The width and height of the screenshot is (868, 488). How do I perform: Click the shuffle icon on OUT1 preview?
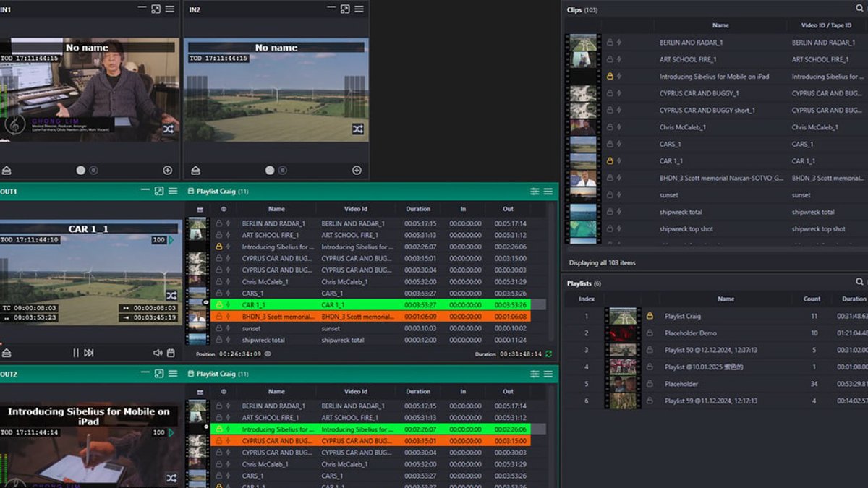tap(171, 296)
